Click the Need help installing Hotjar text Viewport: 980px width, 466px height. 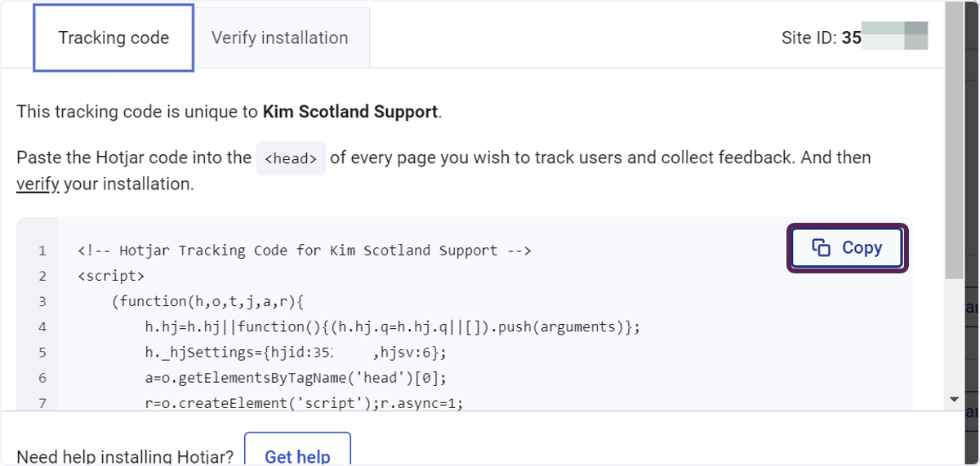pyautogui.click(x=125, y=457)
